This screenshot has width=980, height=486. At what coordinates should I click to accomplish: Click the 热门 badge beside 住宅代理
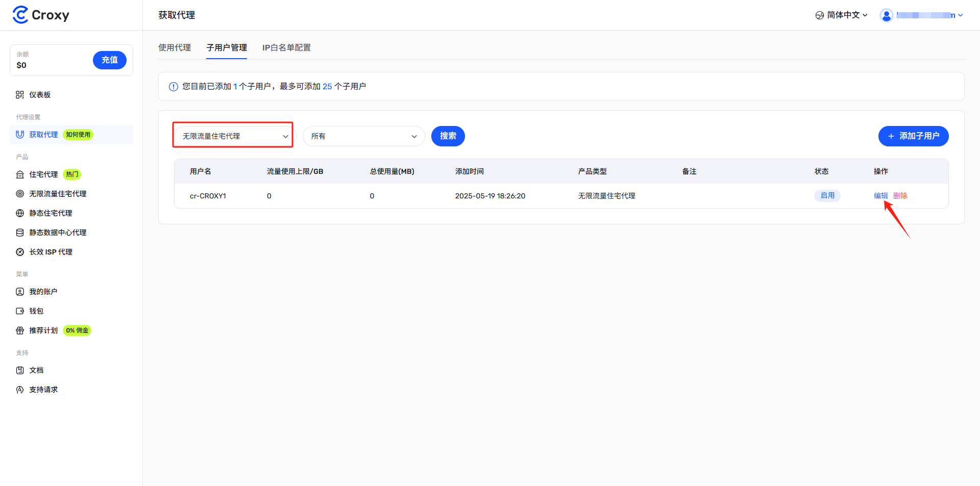72,174
